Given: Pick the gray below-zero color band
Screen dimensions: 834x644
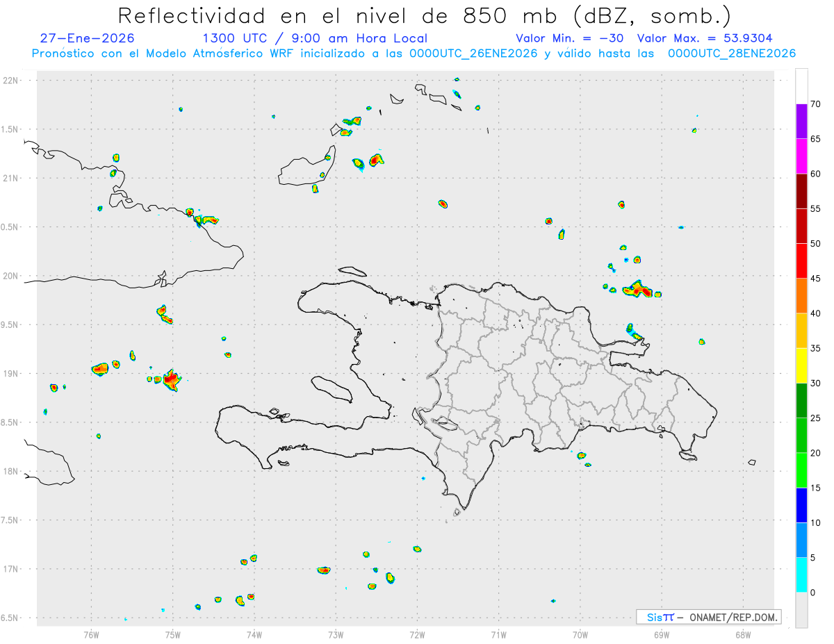Looking at the screenshot, I should point(801,610).
